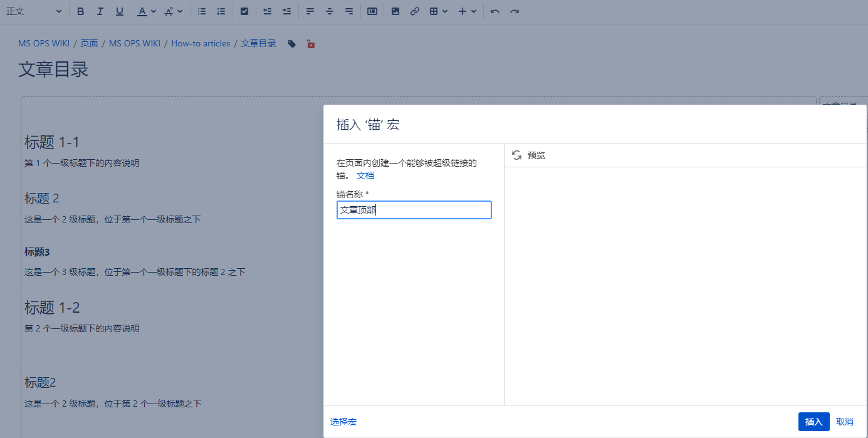Expand the text color picker arrow

[154, 11]
